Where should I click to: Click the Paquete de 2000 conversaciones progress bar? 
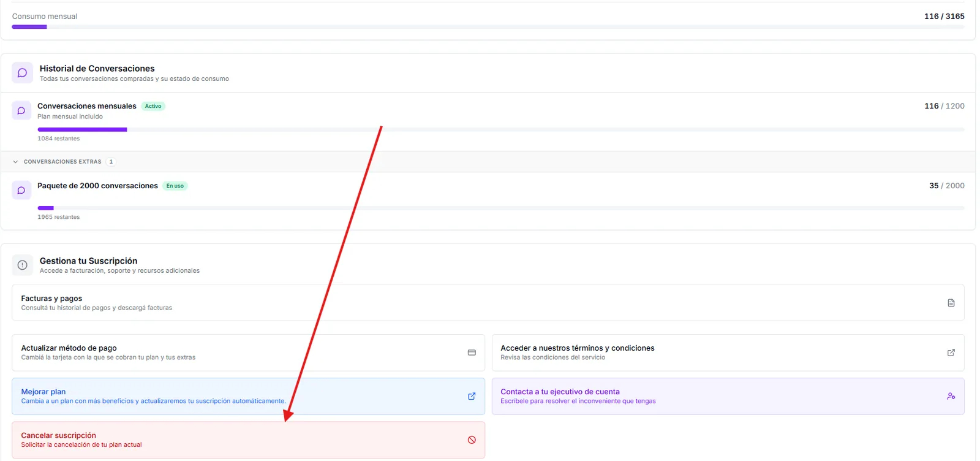point(501,208)
